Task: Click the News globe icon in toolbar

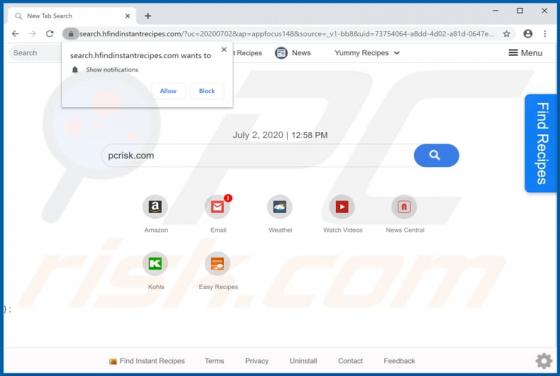Action: pyautogui.click(x=281, y=53)
